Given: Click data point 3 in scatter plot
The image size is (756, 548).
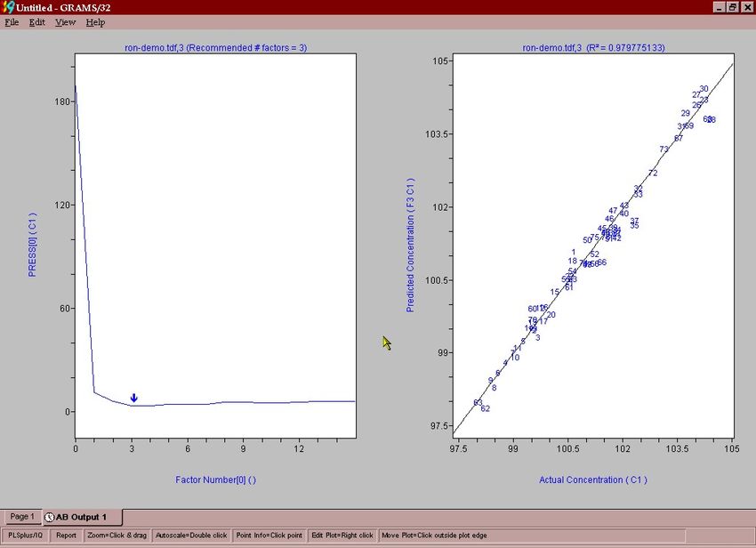Looking at the screenshot, I should [537, 338].
